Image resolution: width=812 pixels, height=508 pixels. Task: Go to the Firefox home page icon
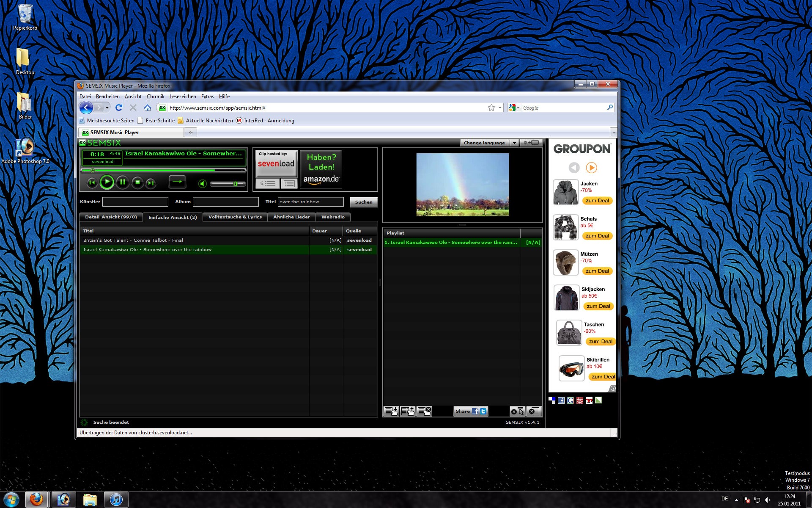point(147,108)
